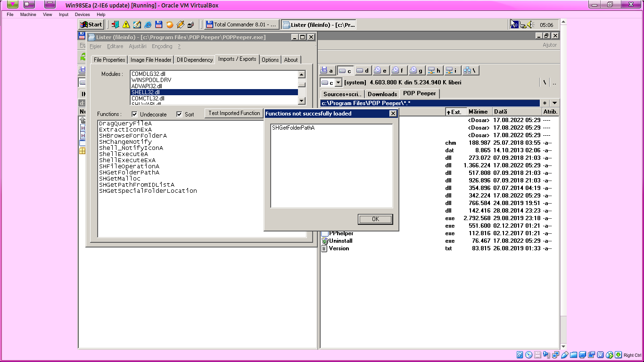The height and width of the screenshot is (362, 644).
Task: Switch to drive d button
Action: pos(363,71)
